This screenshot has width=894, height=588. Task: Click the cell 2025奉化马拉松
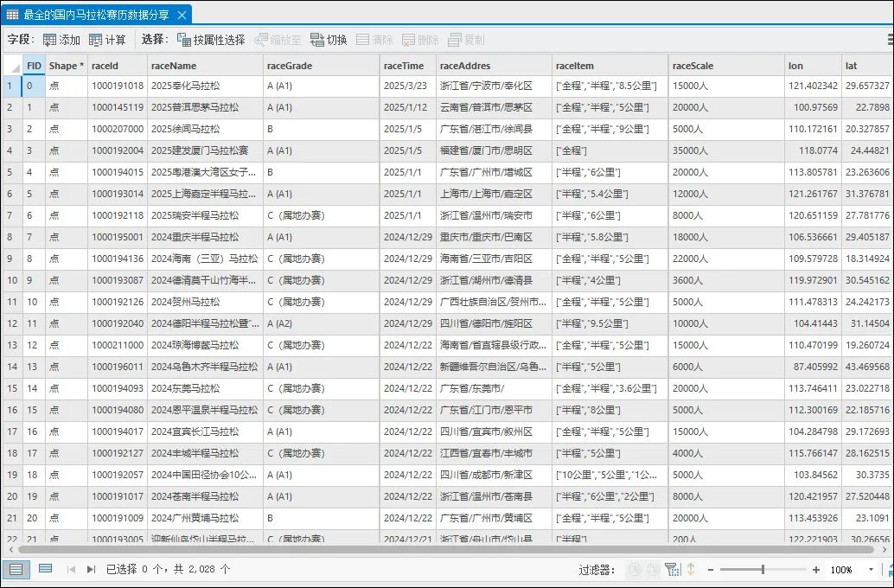click(x=206, y=86)
